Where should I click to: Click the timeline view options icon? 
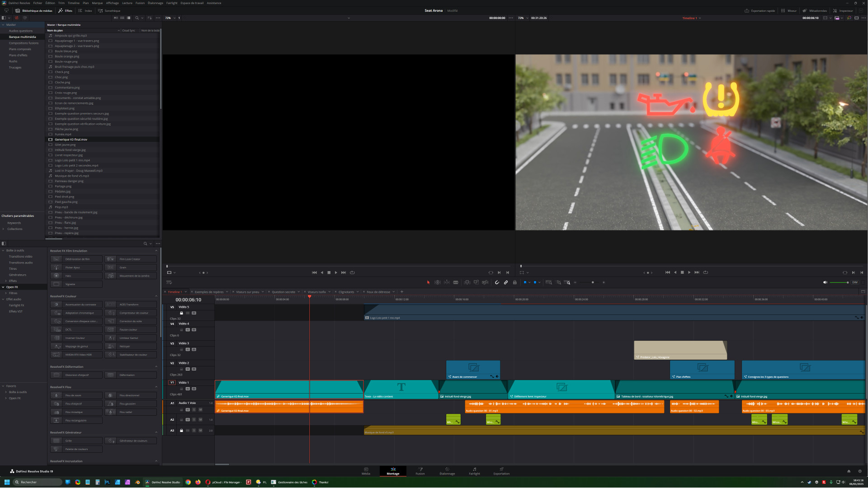click(169, 282)
